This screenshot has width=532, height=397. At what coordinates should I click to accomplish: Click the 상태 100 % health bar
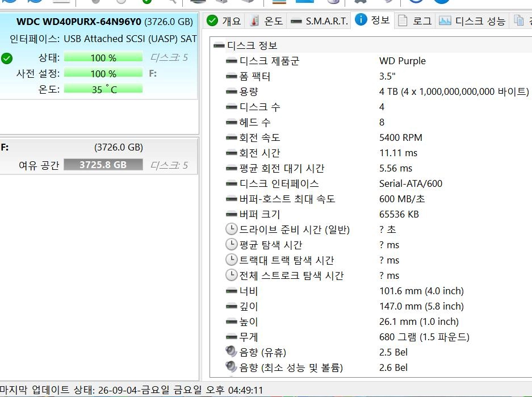pyautogui.click(x=103, y=57)
